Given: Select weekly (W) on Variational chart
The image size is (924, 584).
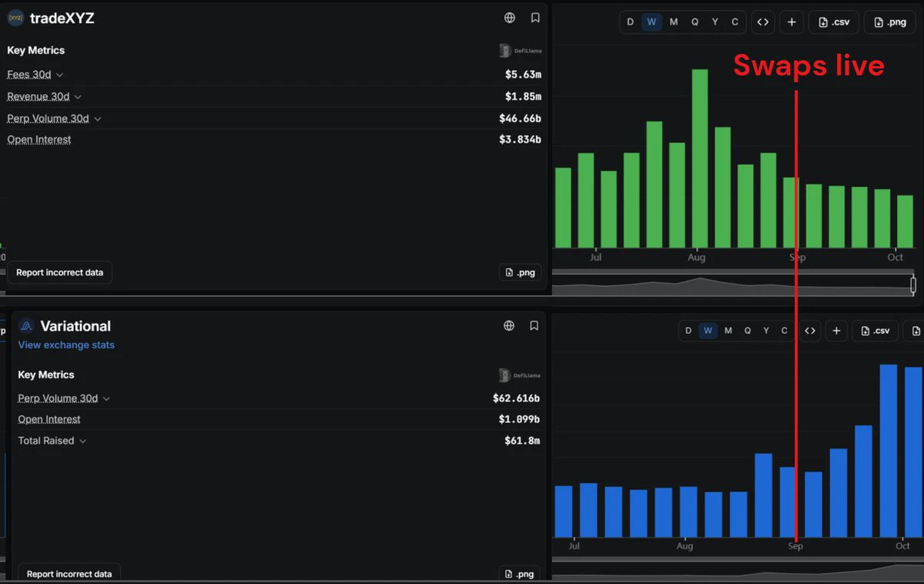Looking at the screenshot, I should [x=708, y=331].
